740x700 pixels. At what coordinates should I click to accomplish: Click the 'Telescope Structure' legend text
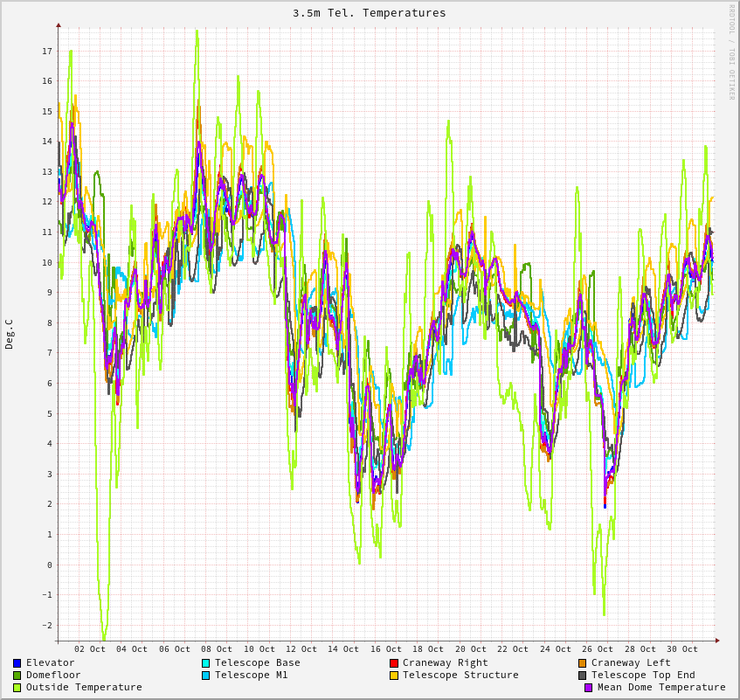(460, 676)
